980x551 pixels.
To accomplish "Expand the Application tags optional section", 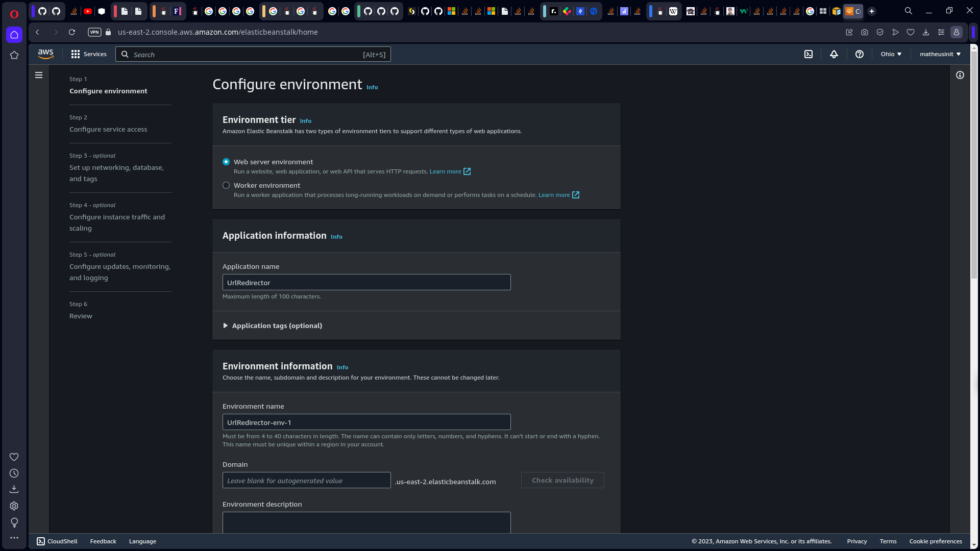I will [x=273, y=325].
